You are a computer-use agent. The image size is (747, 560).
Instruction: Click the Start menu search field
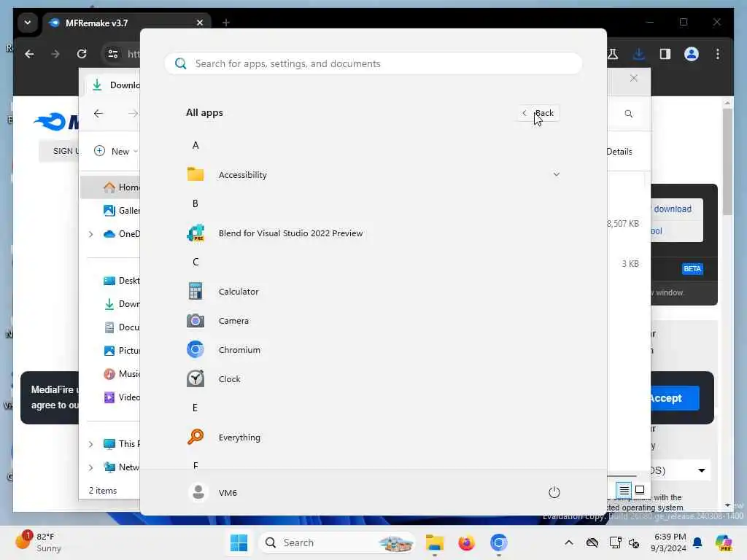(x=373, y=64)
